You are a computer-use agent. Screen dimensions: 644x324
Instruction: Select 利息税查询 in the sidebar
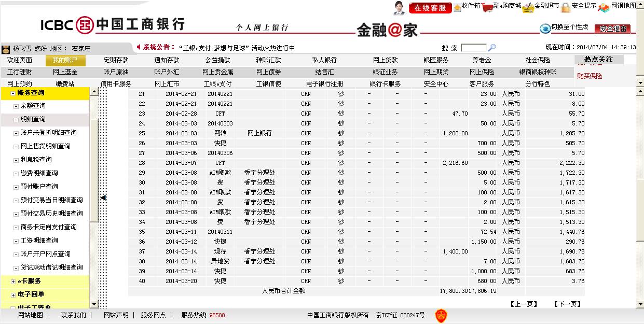(x=36, y=160)
